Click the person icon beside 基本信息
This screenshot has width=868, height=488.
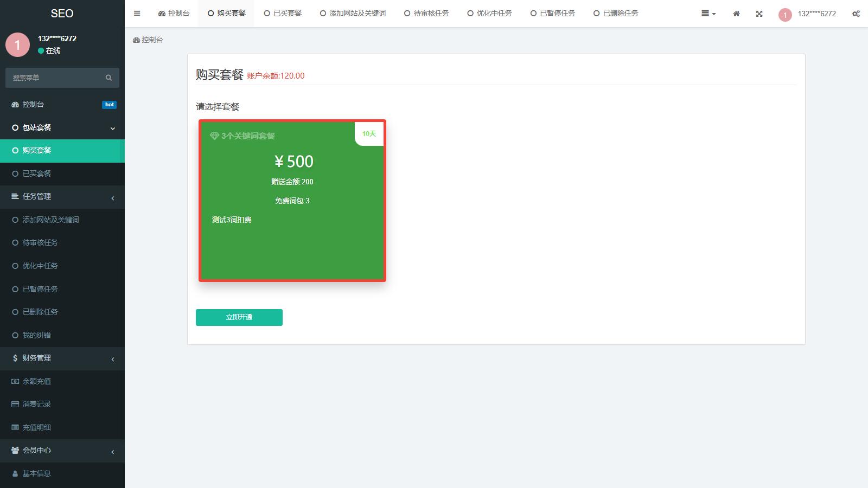[15, 473]
